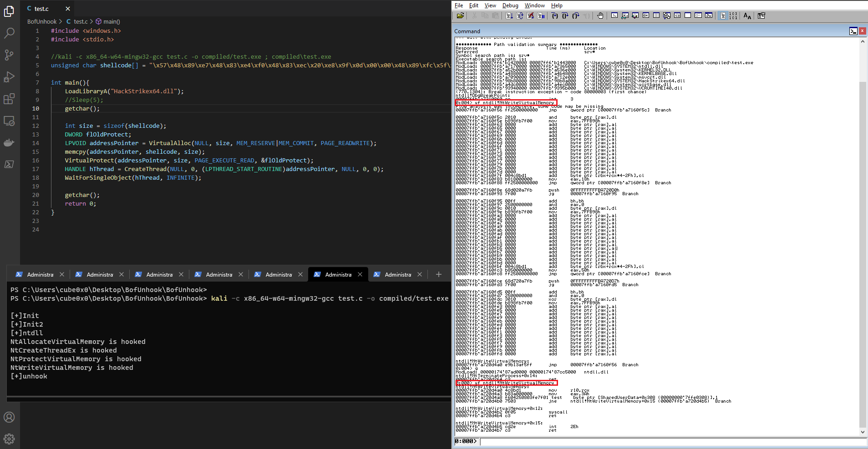Open a new terminal with the plus button
Screen dimensions: 868x449
pyautogui.click(x=438, y=274)
